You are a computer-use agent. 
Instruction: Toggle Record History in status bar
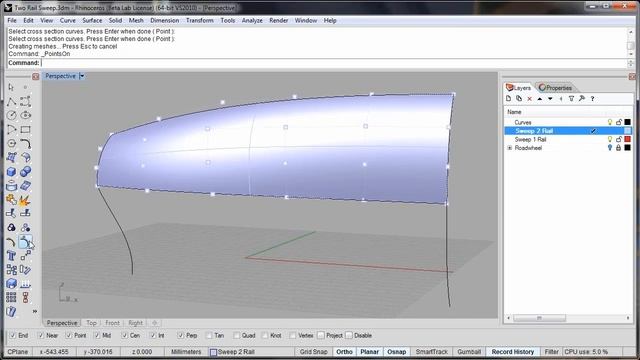(x=513, y=351)
